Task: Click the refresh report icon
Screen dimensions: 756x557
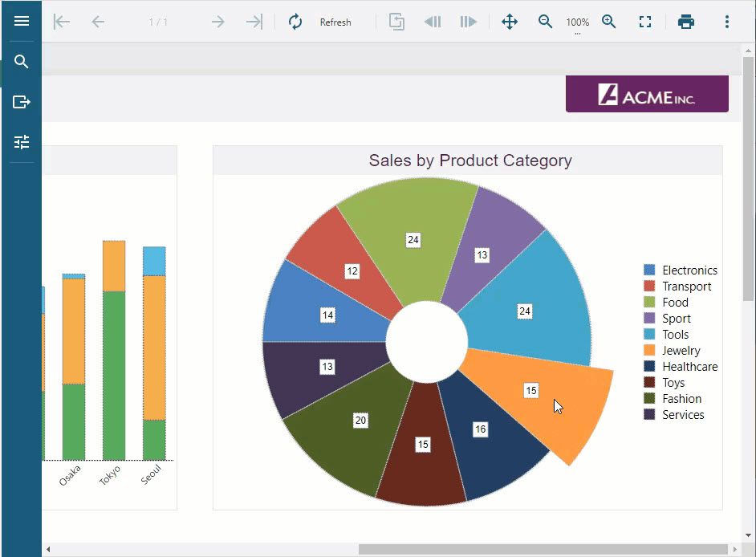Action: (x=295, y=22)
